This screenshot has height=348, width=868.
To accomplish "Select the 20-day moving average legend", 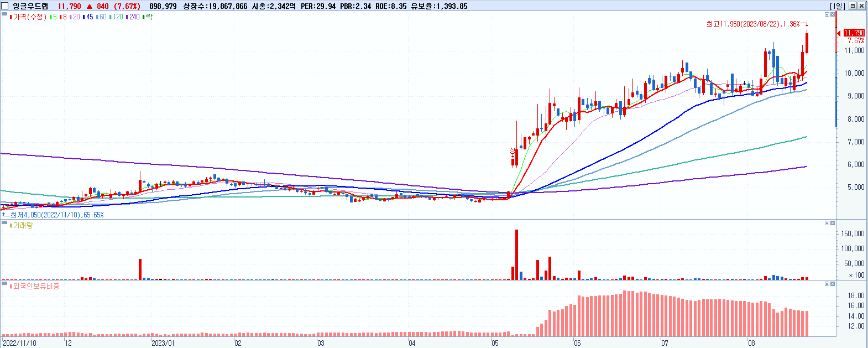I will (74, 17).
